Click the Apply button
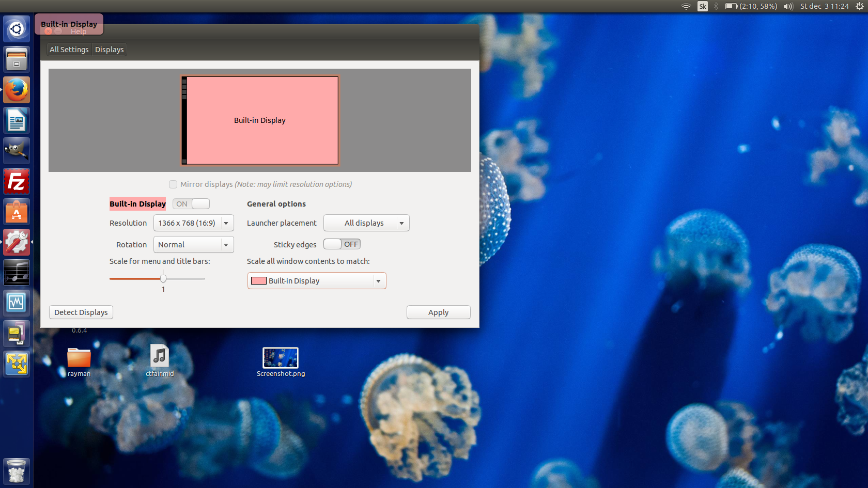The image size is (868, 488). (439, 312)
